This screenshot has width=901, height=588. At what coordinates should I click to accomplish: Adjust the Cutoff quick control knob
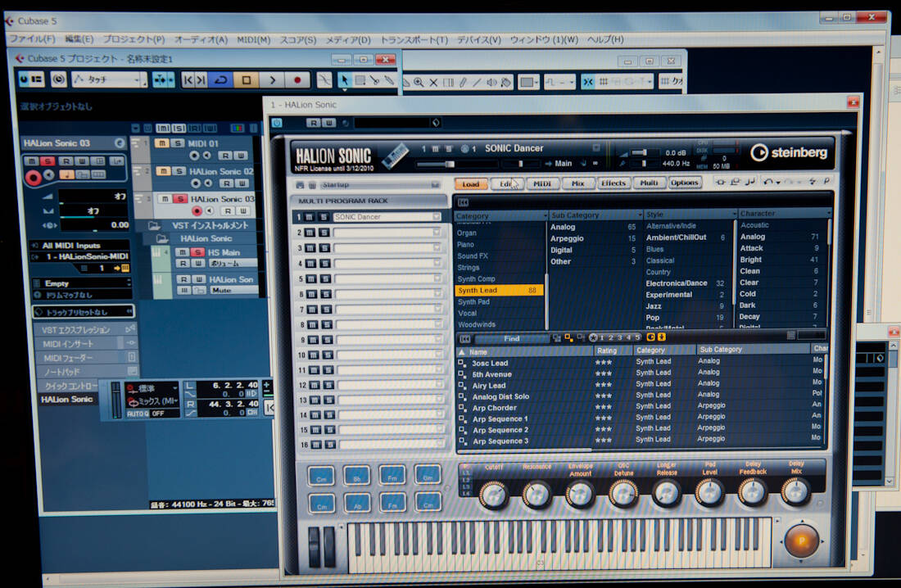(x=493, y=493)
